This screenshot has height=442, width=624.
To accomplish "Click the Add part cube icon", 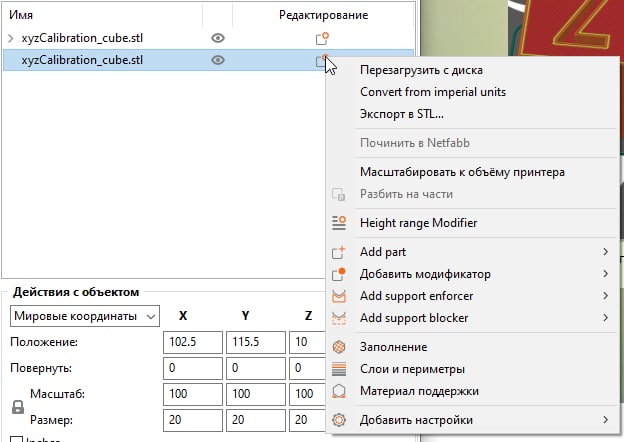I will pyautogui.click(x=339, y=252).
